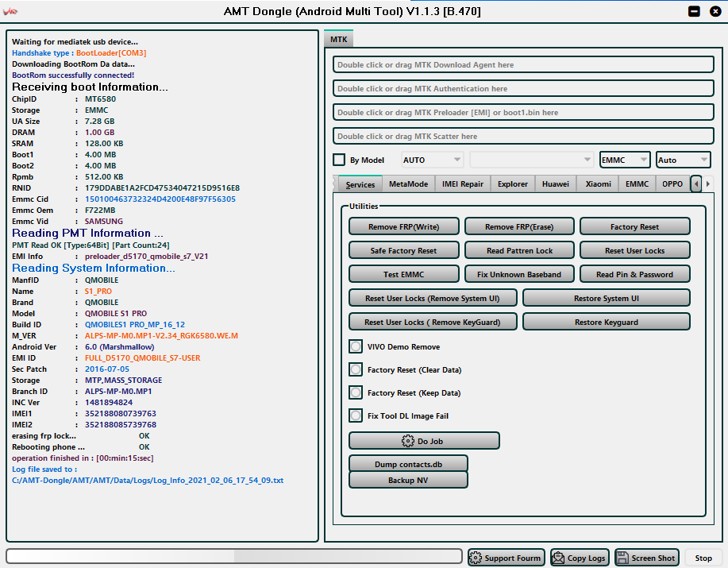Image resolution: width=728 pixels, height=568 pixels.
Task: Open the OPPO tab
Action: point(672,184)
